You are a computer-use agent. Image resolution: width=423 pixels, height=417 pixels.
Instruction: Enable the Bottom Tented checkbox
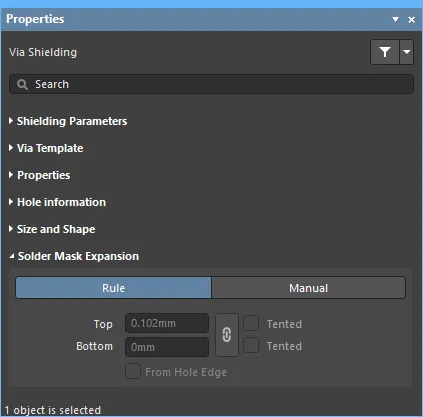(x=251, y=345)
